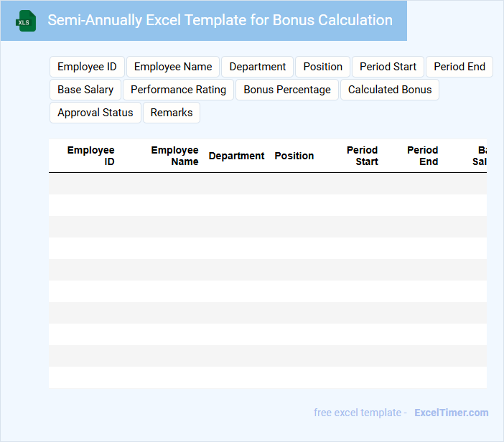
Task: Select the Employee ID tag
Action: pyautogui.click(x=87, y=67)
